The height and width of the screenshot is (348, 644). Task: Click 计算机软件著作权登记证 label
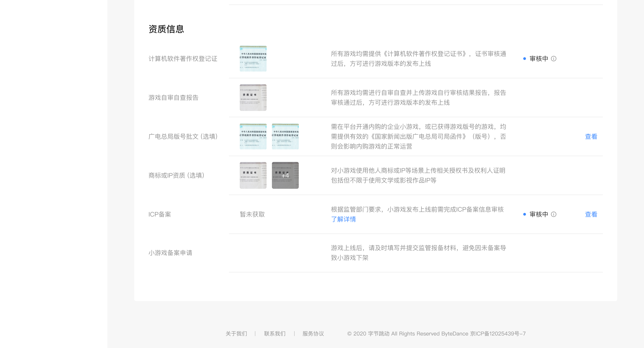(x=183, y=59)
